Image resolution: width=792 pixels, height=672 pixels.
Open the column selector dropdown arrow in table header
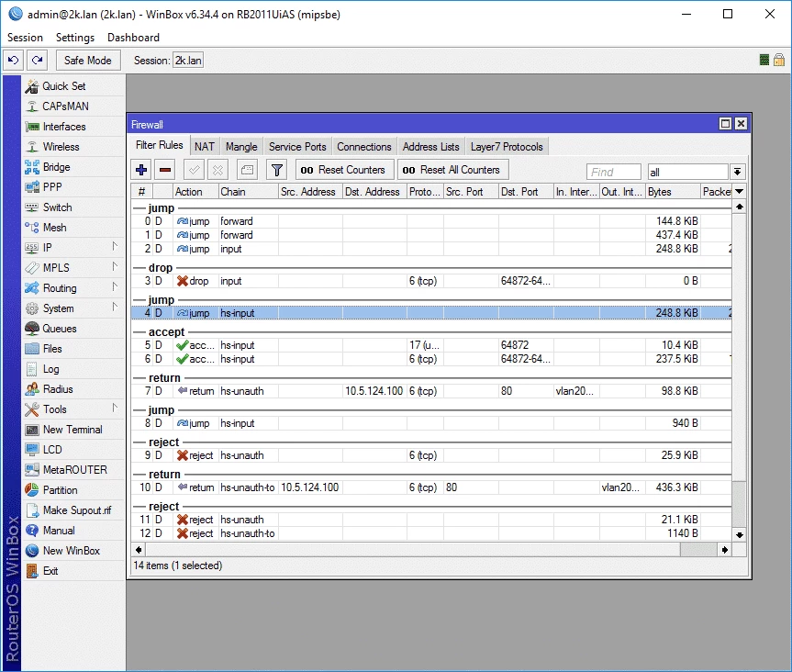point(740,192)
